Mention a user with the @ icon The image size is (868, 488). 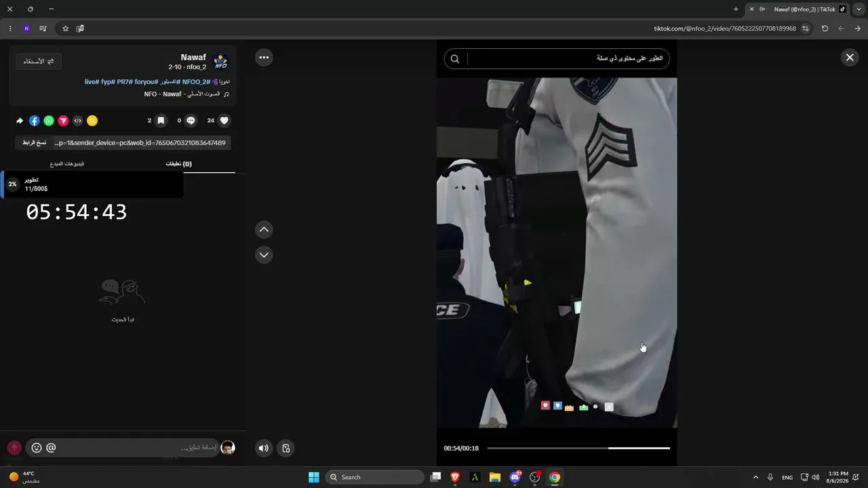coord(51,447)
